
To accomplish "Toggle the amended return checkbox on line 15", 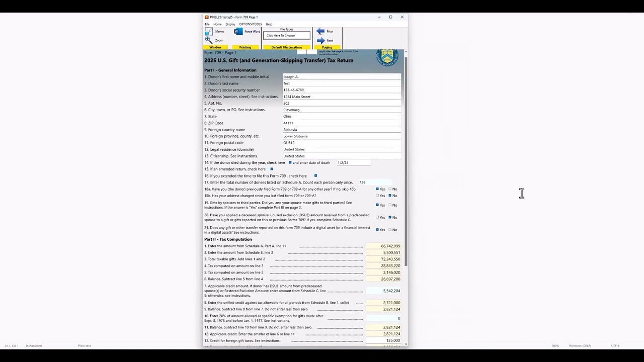I will tap(272, 169).
